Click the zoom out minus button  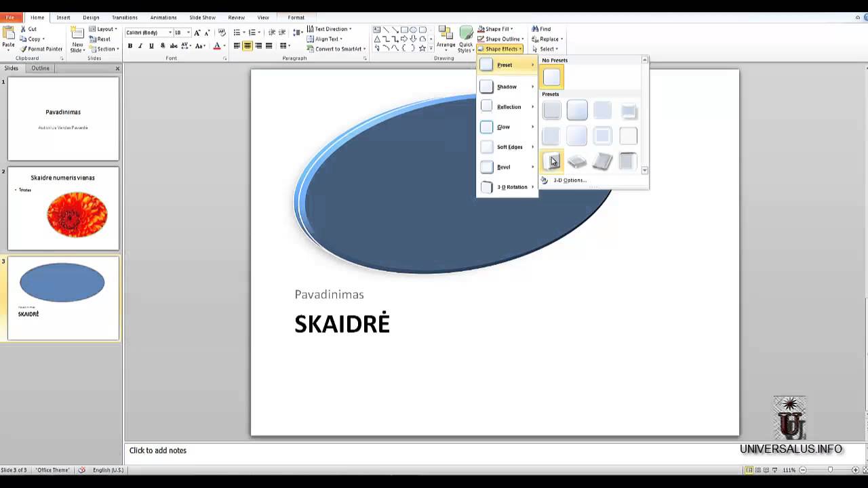pos(803,470)
